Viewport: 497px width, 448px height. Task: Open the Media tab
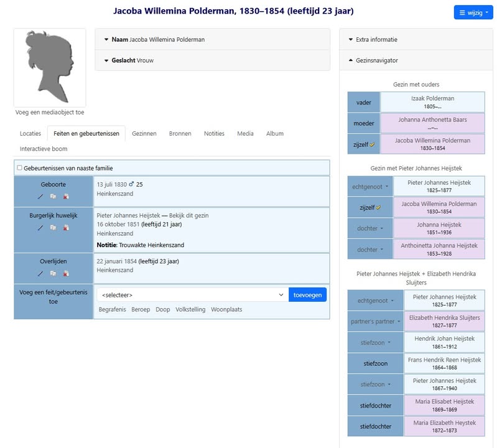pos(245,134)
